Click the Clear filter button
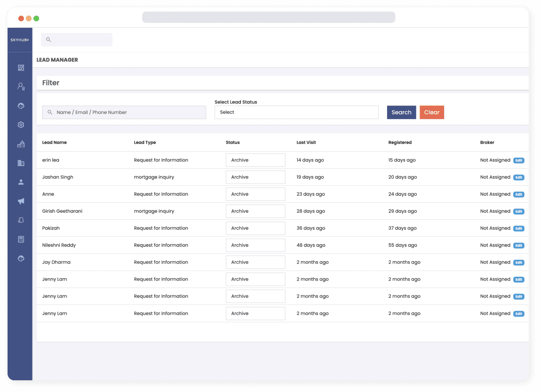The width and height of the screenshot is (540, 392). tap(431, 112)
